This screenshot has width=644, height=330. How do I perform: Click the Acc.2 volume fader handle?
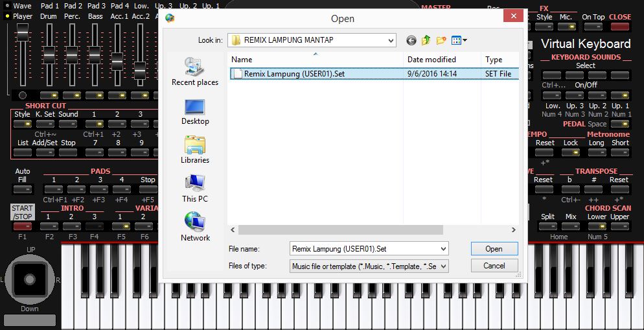click(x=140, y=70)
